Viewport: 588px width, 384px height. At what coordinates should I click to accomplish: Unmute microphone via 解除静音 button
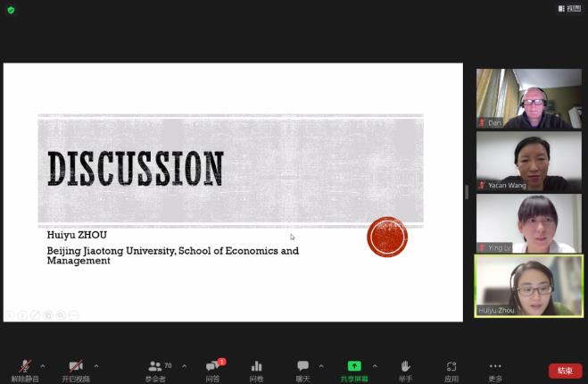(25, 371)
